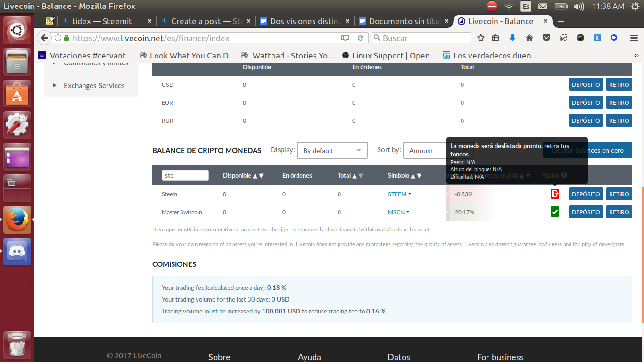Save page to Pocket icon
Image resolution: width=644 pixels, height=362 pixels.
[x=546, y=38]
